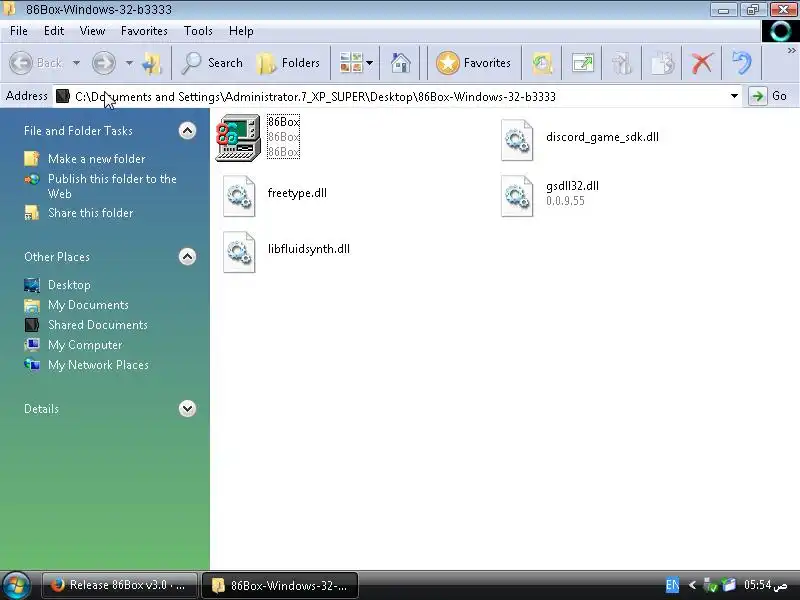Click Share this folder

(90, 213)
